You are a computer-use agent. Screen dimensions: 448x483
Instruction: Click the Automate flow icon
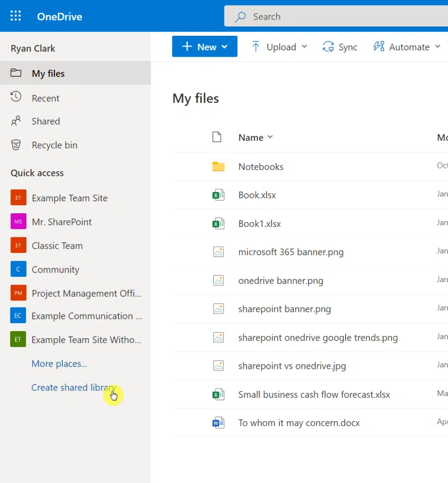[379, 47]
